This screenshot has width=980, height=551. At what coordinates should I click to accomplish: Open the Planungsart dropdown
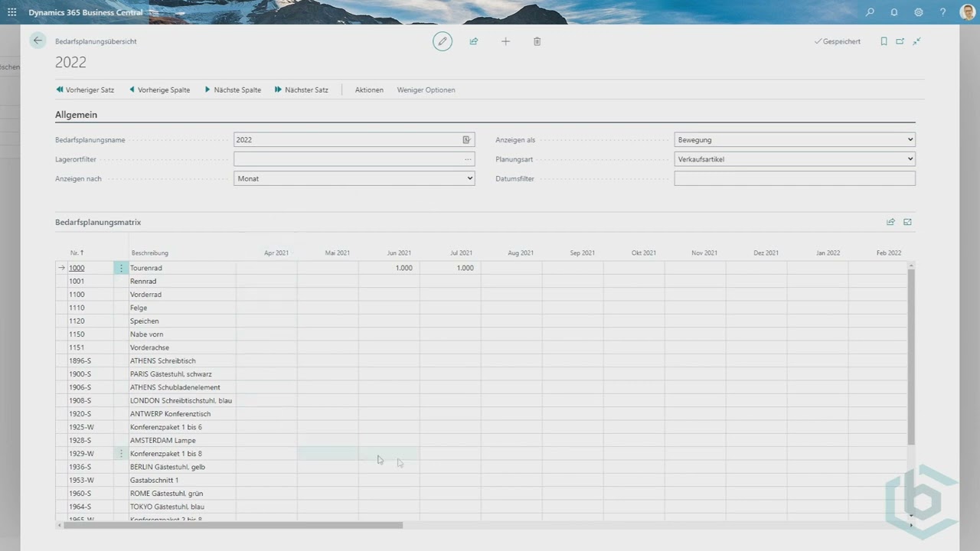point(794,159)
